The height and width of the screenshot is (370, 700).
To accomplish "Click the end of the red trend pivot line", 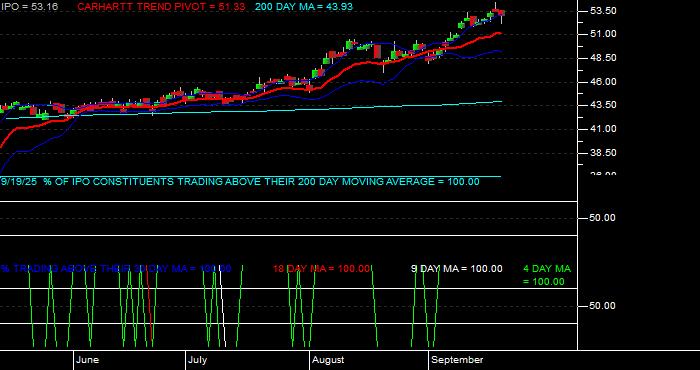I will 500,33.
